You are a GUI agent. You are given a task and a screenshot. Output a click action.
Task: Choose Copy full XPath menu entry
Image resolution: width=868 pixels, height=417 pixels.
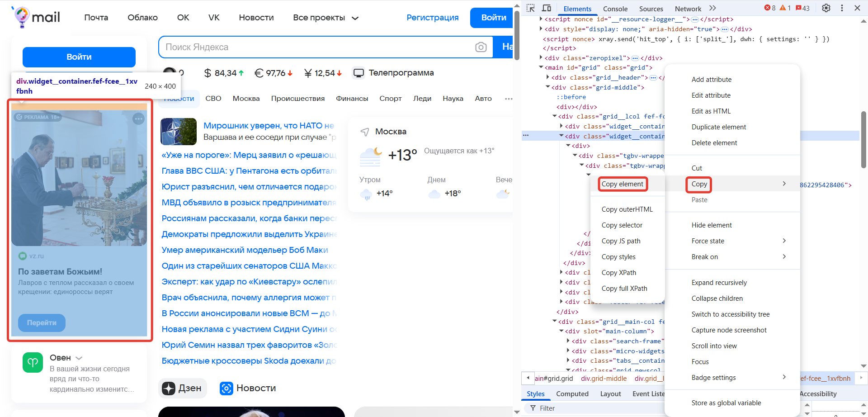tap(624, 288)
